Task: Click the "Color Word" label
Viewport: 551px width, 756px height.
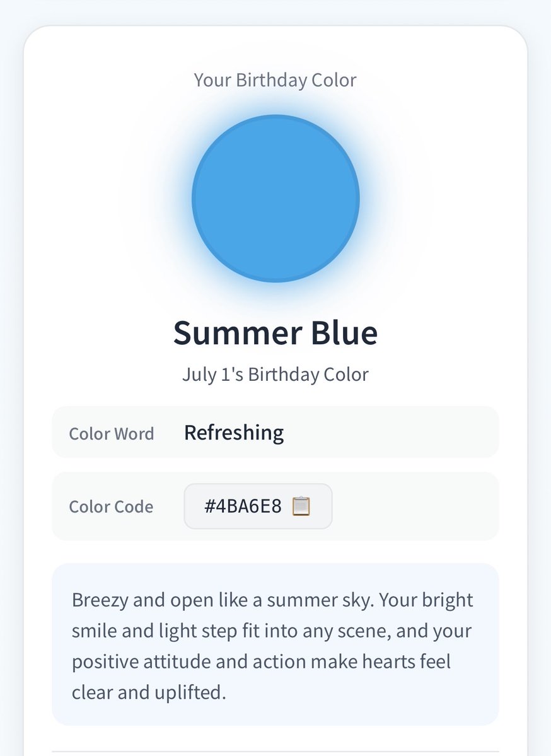Action: point(112,433)
